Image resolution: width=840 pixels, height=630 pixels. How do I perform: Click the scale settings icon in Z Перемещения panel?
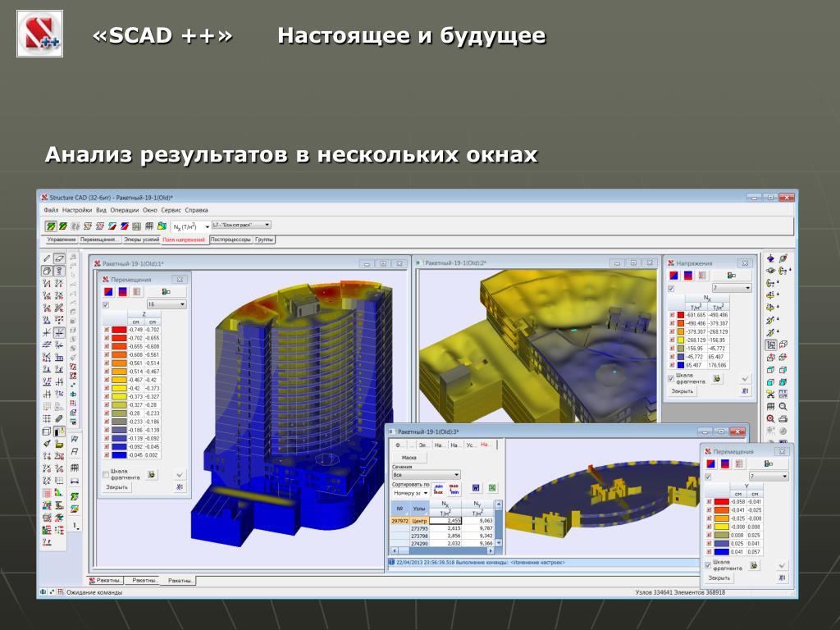click(166, 291)
